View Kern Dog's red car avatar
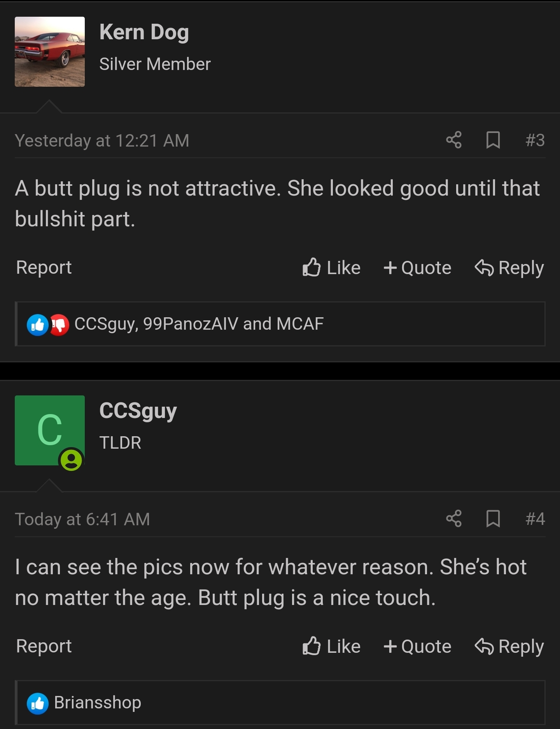Screen dimensions: 560x729 (50, 52)
